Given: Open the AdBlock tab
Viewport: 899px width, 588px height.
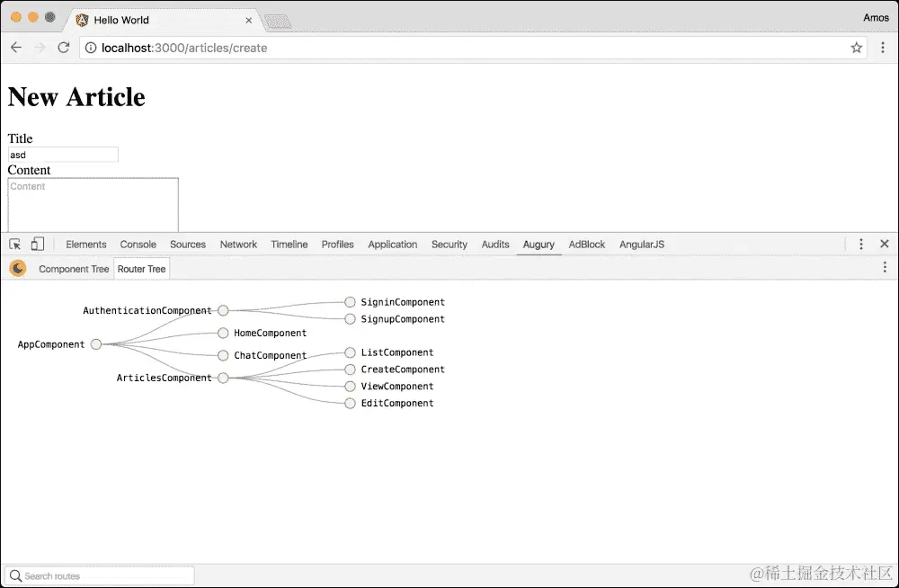Looking at the screenshot, I should [x=586, y=245].
